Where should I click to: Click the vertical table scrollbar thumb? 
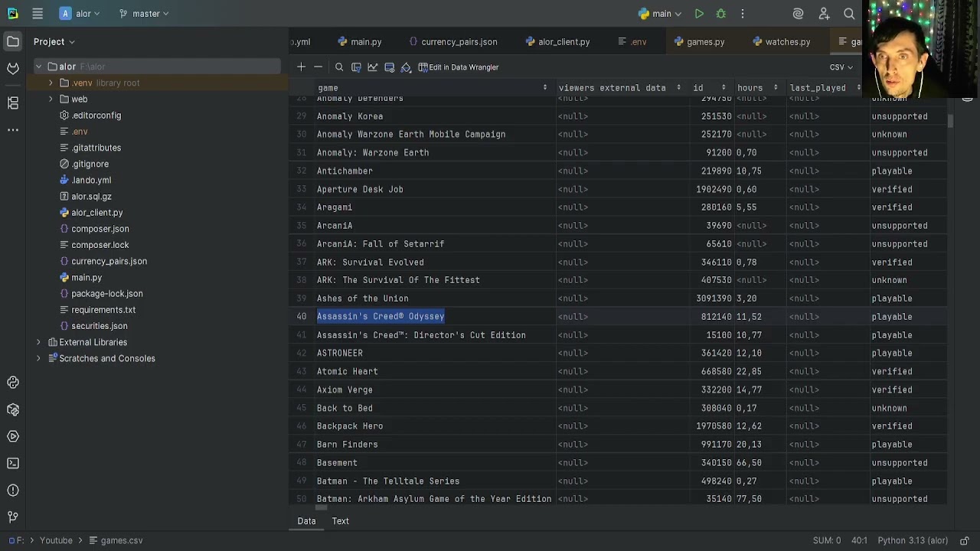tap(951, 122)
